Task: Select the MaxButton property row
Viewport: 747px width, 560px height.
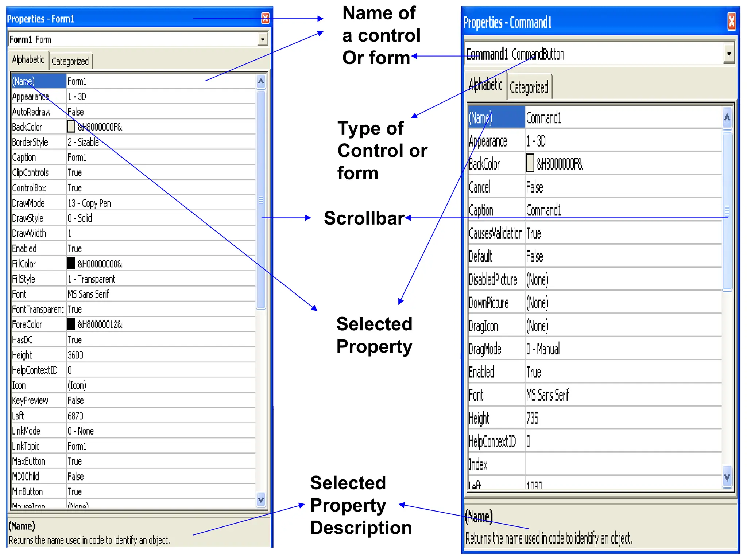Action: coord(133,461)
